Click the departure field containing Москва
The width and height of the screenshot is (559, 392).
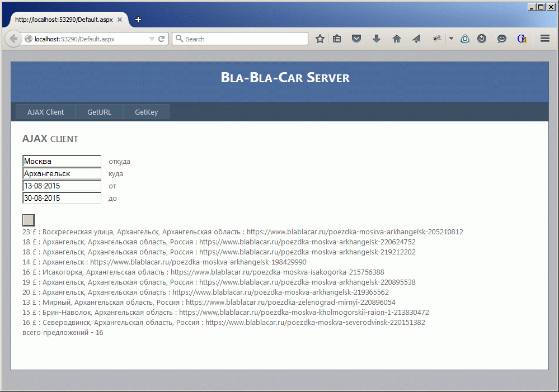pos(62,161)
